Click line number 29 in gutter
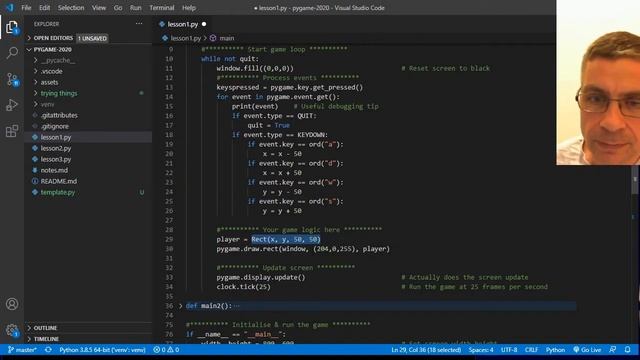The width and height of the screenshot is (640, 360). 169,240
